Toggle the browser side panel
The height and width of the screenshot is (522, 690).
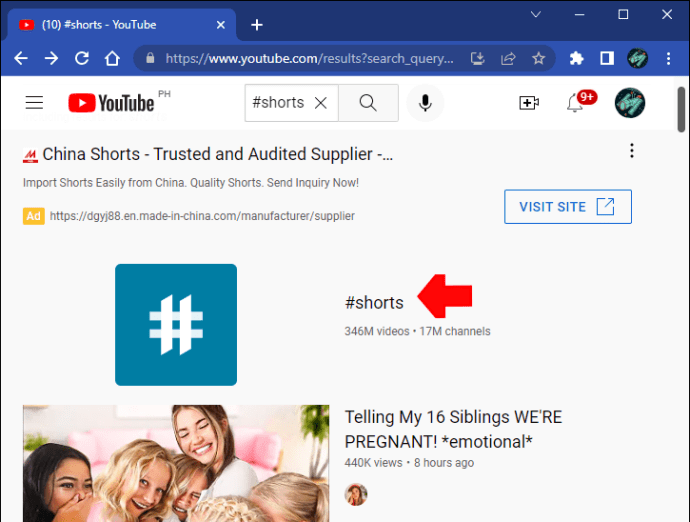tap(606, 58)
